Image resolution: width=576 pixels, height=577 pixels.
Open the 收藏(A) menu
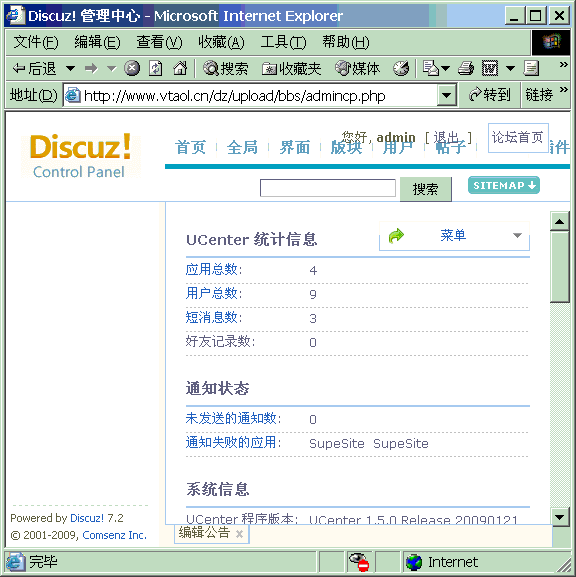click(221, 42)
